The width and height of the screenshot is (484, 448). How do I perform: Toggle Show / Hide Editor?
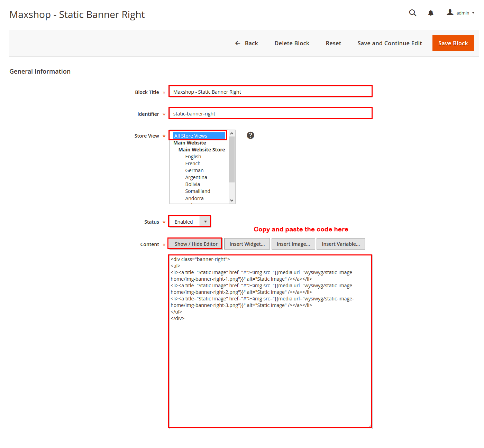[x=196, y=244]
